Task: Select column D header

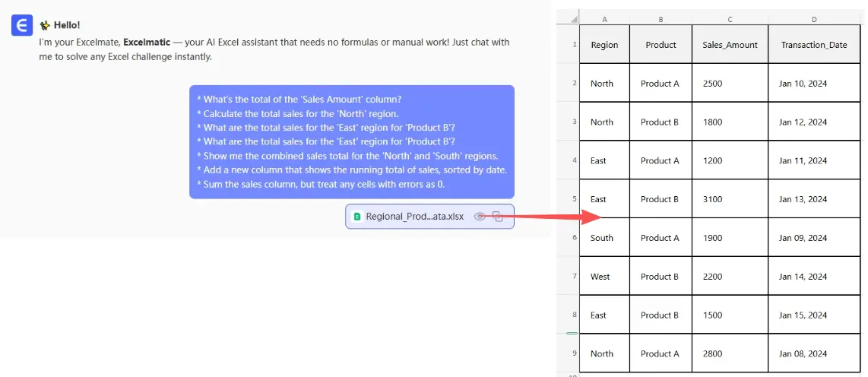Action: (814, 18)
